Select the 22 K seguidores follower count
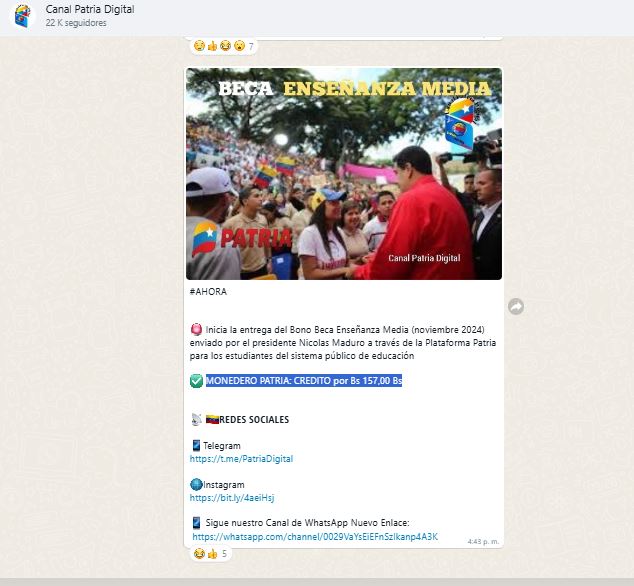This screenshot has width=634, height=586. tap(76, 23)
